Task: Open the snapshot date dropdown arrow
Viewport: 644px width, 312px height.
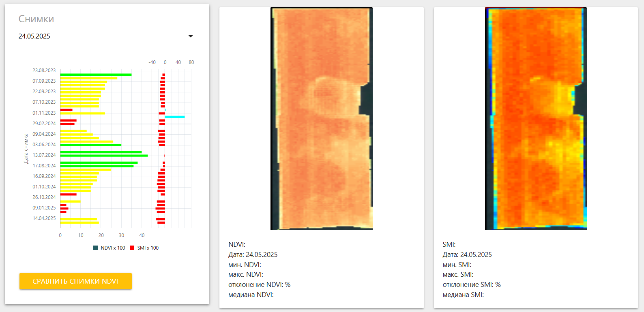Action: click(191, 36)
